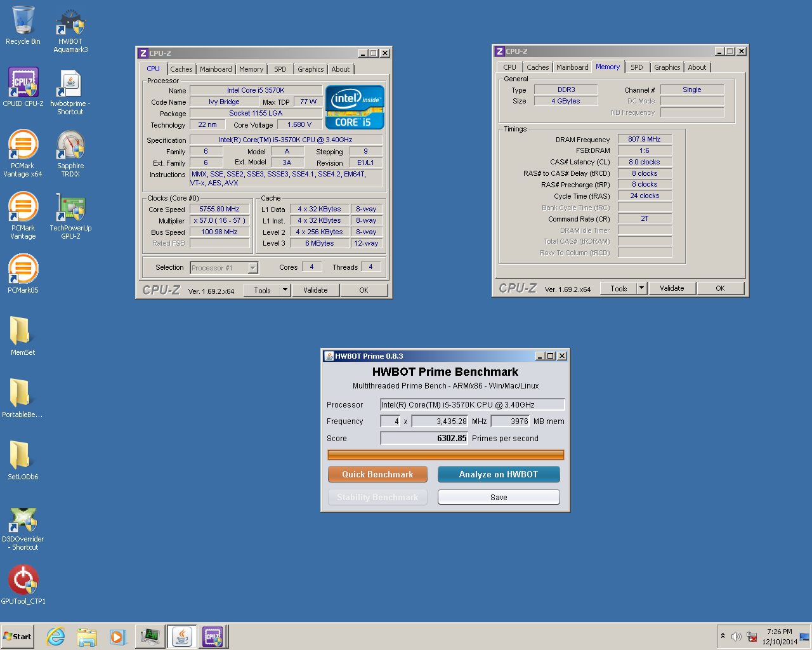Show hidden tray icons arrow
The height and width of the screenshot is (650, 812).
723,636
